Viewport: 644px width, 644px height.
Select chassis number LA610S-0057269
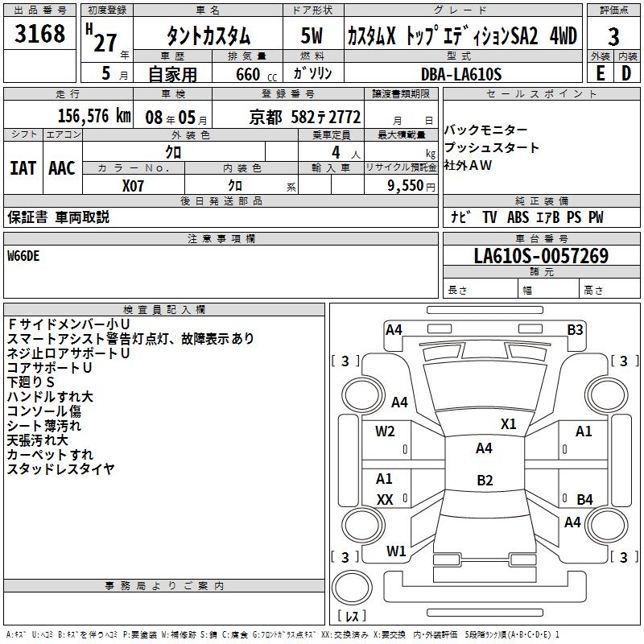(541, 256)
